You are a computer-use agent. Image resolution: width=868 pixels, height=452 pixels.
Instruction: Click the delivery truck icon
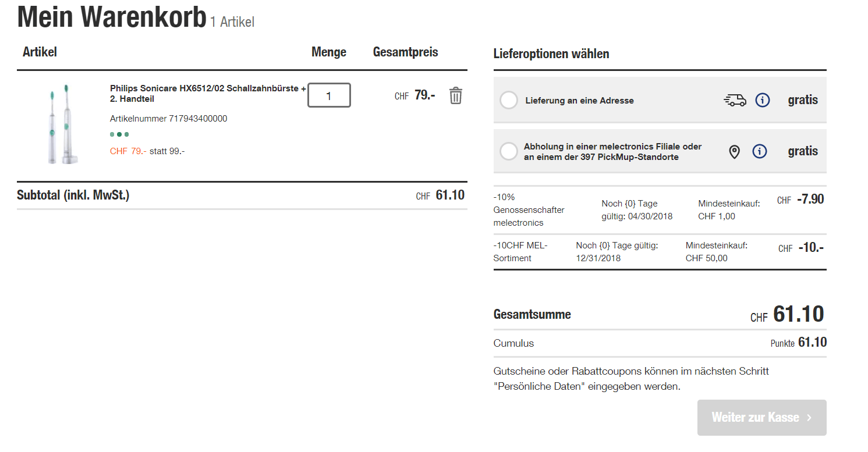[735, 100]
